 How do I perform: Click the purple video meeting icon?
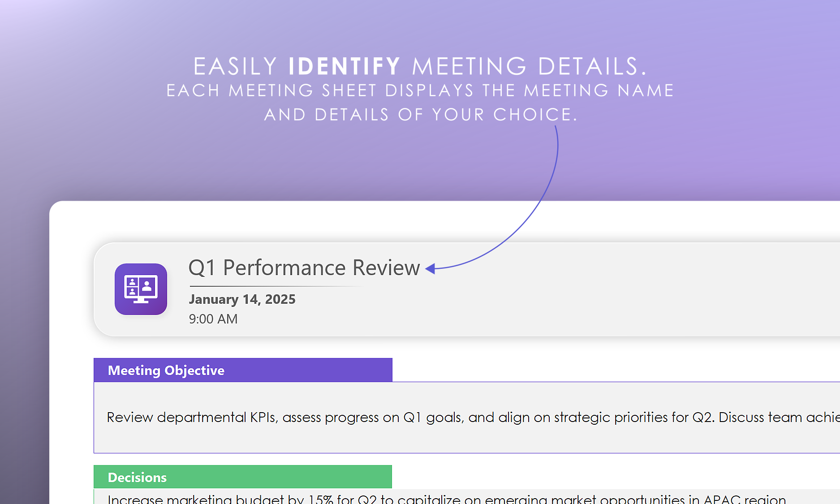[x=141, y=289]
